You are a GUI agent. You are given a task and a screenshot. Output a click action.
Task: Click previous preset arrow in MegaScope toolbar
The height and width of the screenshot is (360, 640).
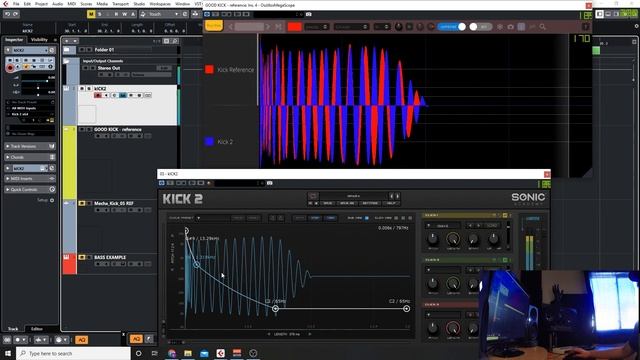click(x=230, y=27)
